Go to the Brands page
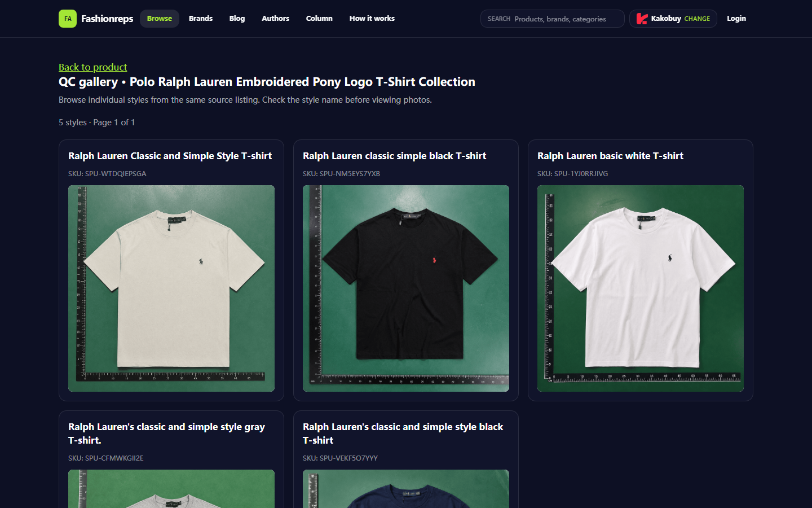This screenshot has width=812, height=508. click(201, 19)
